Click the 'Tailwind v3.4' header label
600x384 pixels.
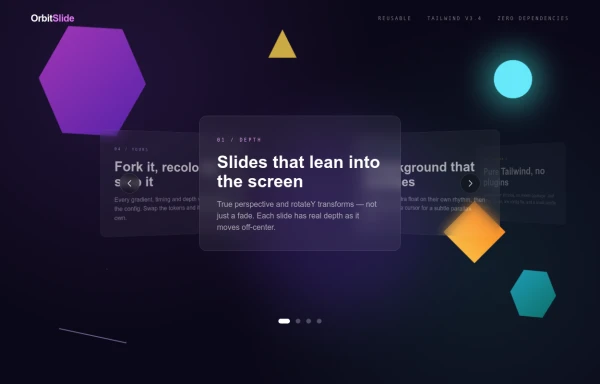[x=454, y=18]
